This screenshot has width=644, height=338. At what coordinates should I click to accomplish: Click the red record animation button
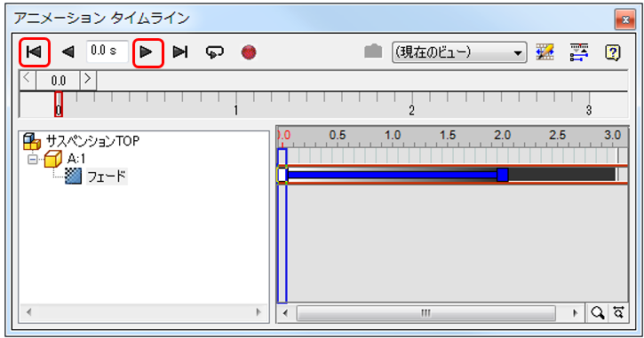pyautogui.click(x=249, y=52)
